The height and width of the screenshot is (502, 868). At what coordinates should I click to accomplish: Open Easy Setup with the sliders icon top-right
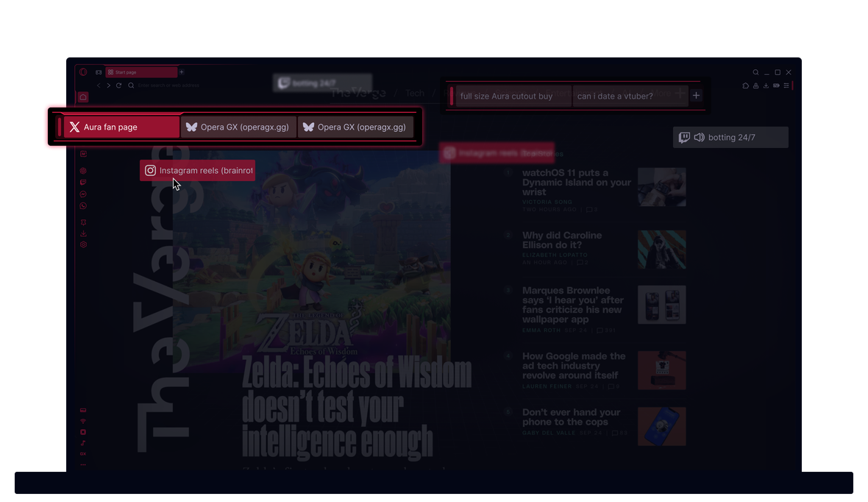click(786, 85)
